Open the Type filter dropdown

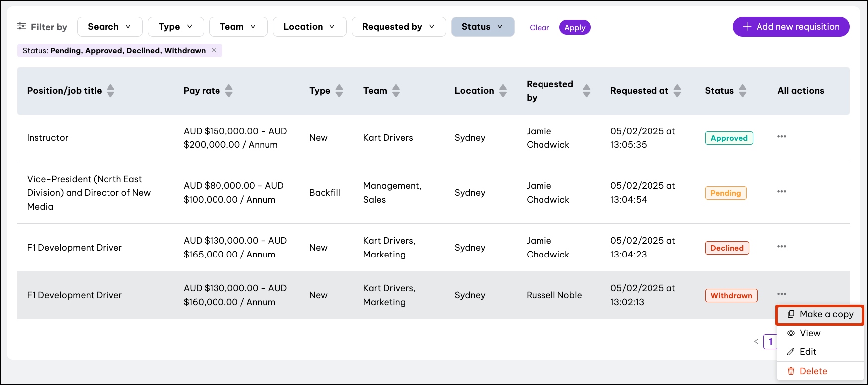click(176, 27)
